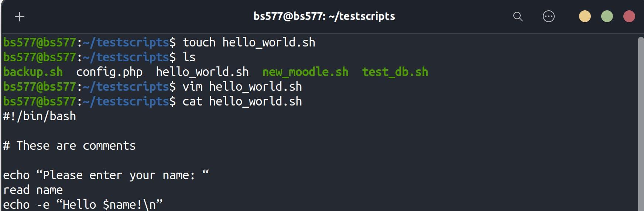The width and height of the screenshot is (644, 211).
Task: Click new_moodle.sh in the ls output
Action: pos(305,72)
